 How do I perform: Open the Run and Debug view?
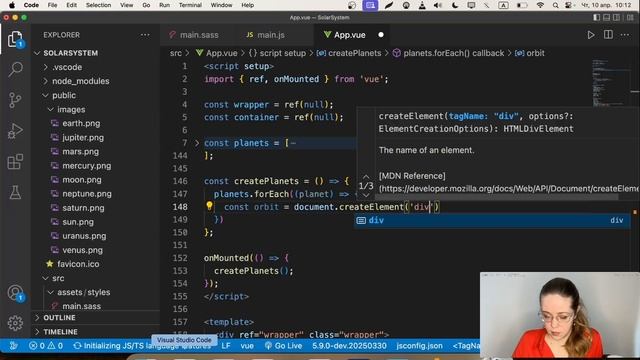(x=15, y=131)
